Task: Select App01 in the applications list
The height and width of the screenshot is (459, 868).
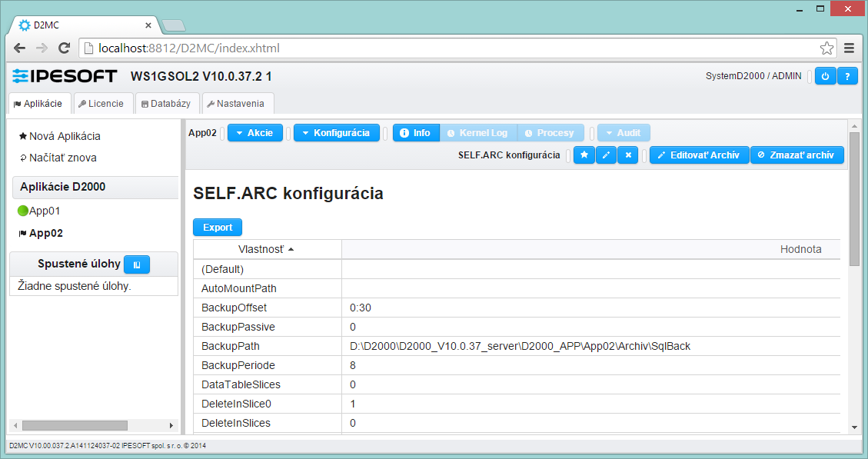Action: pyautogui.click(x=45, y=211)
